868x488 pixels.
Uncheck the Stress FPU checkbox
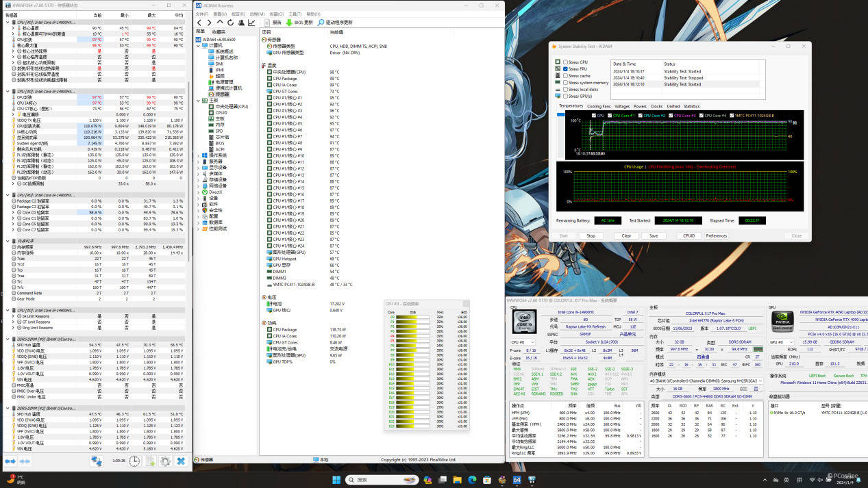(x=565, y=69)
